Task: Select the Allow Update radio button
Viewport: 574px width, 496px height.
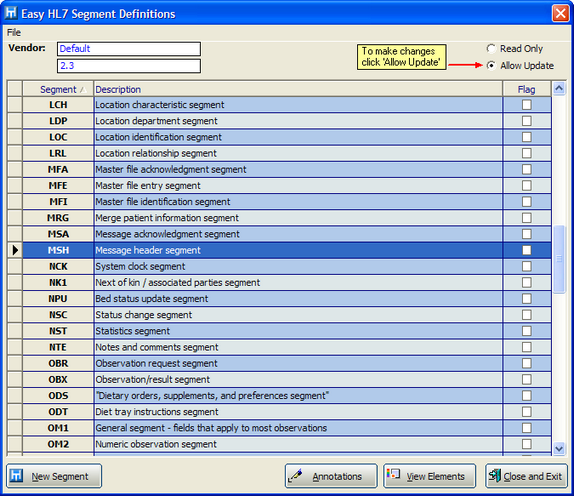Action: pyautogui.click(x=491, y=66)
